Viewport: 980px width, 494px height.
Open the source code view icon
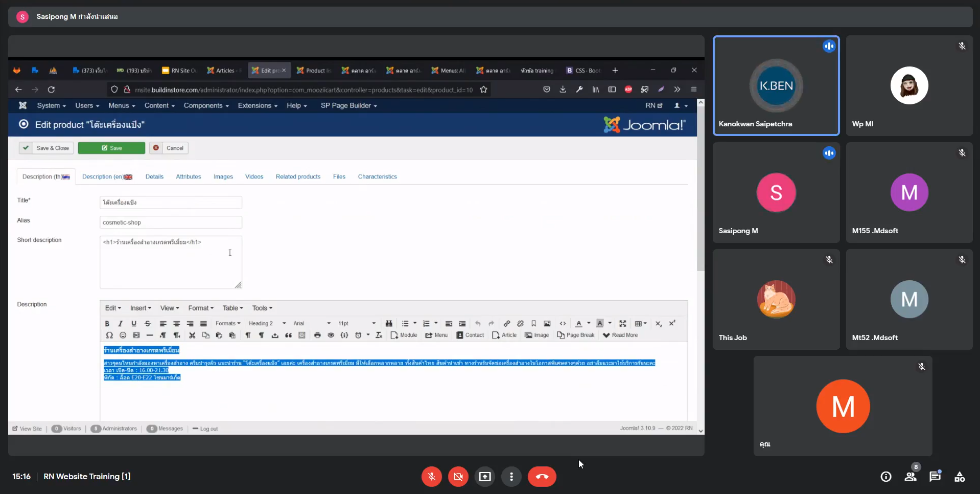click(x=563, y=324)
